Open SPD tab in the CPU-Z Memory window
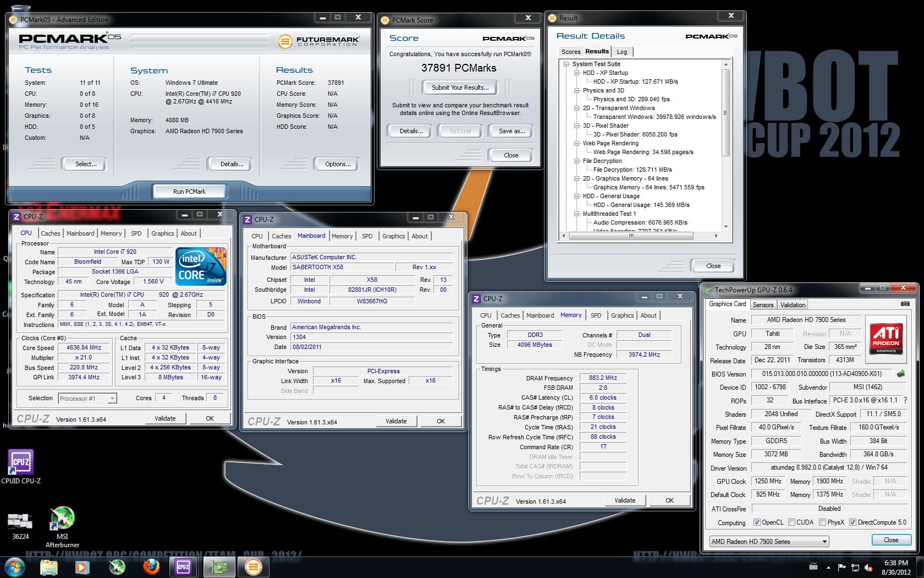This screenshot has width=924, height=578. 596,315
